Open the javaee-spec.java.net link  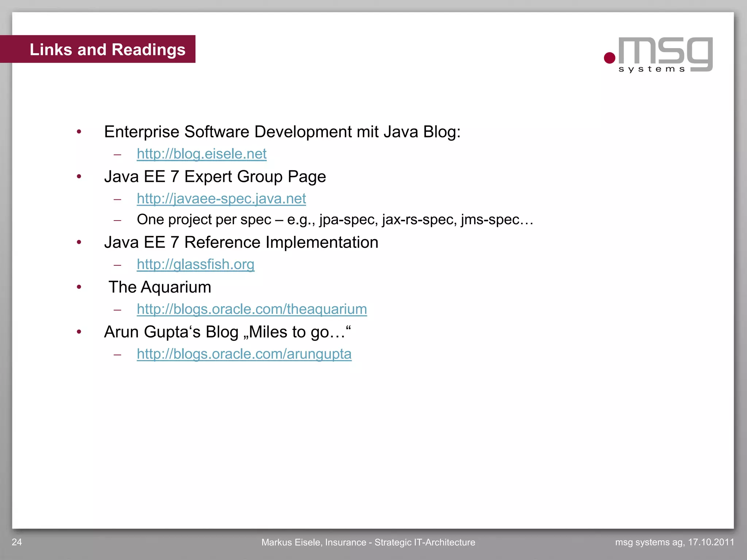coord(221,199)
